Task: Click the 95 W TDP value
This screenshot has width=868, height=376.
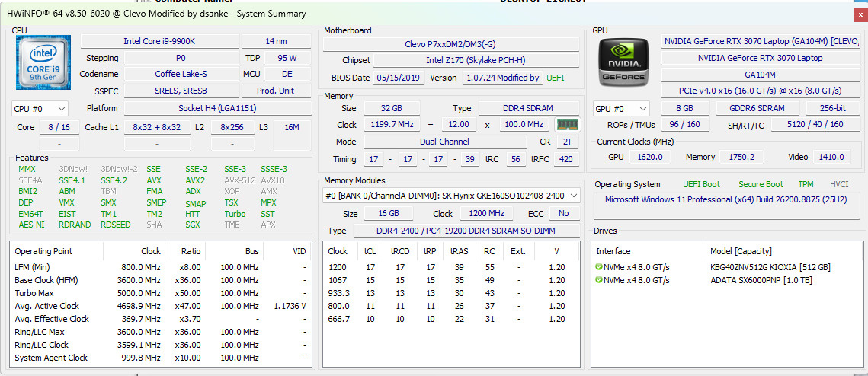Action: (x=288, y=58)
